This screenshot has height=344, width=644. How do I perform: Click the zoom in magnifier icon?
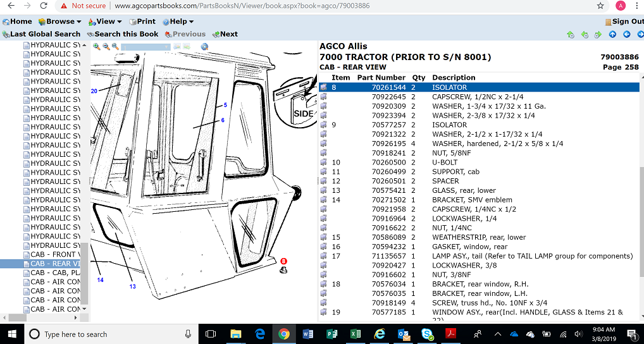97,47
